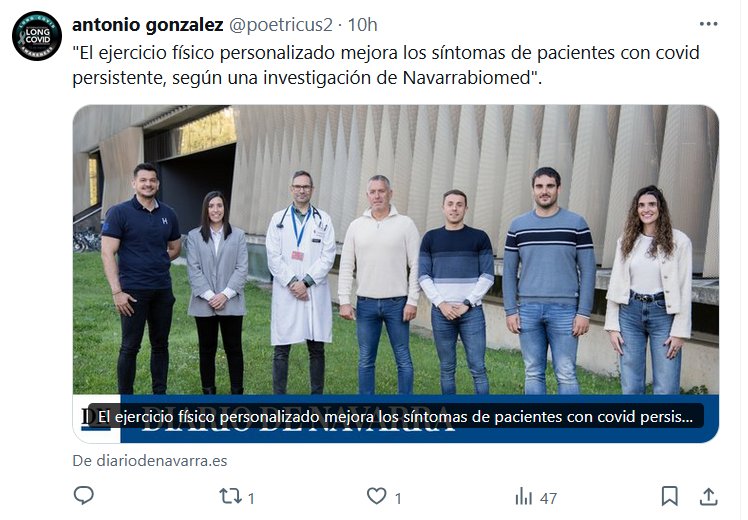Open the 10h timestamp permalink
Viewport: 748px width, 520px height.
[362, 25]
